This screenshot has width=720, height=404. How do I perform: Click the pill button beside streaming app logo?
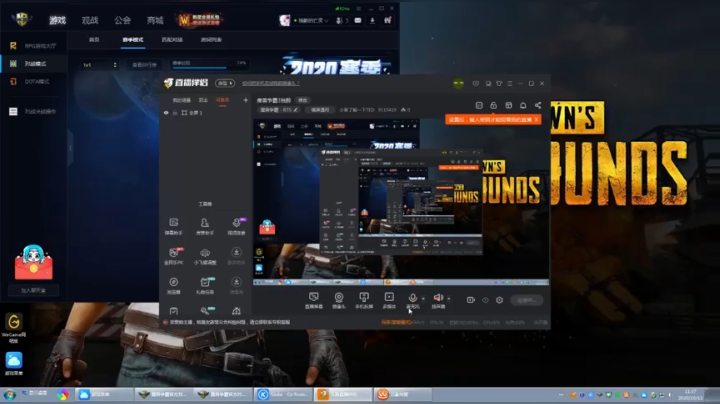point(225,83)
